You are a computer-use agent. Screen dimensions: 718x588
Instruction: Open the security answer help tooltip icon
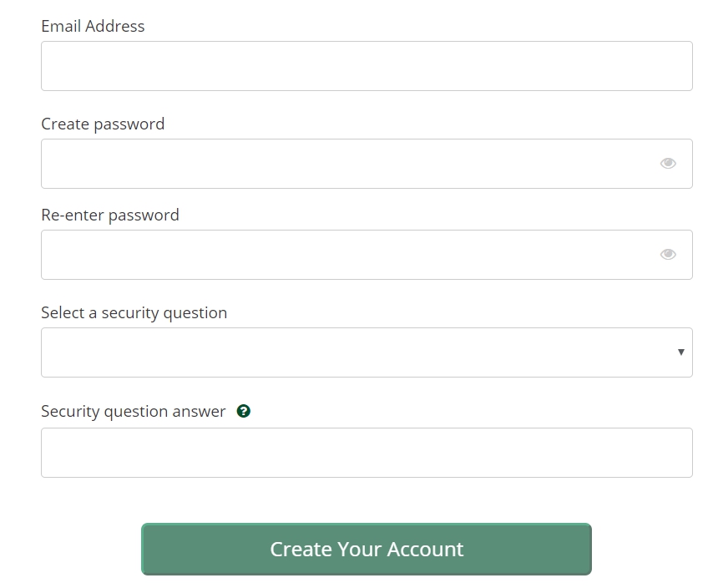coord(244,411)
